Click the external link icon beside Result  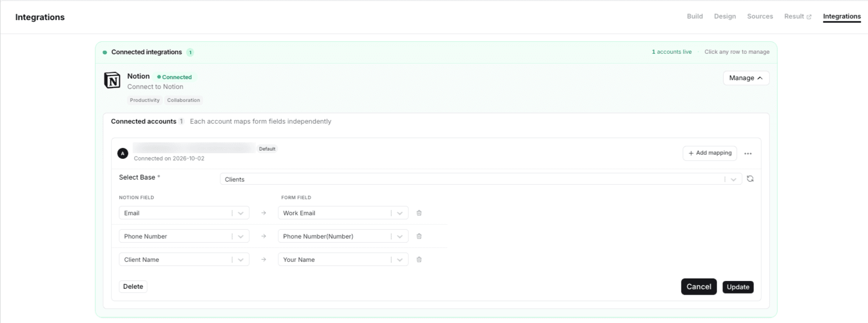tap(809, 17)
